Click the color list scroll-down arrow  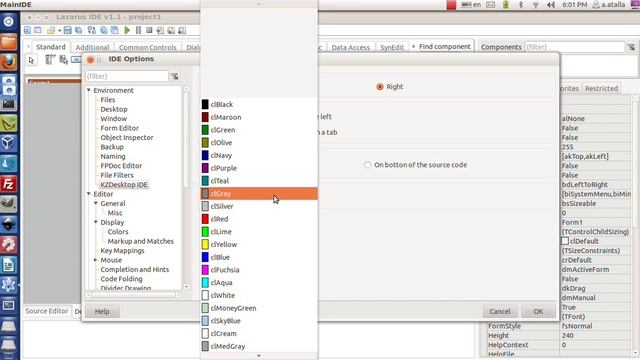coord(259,356)
